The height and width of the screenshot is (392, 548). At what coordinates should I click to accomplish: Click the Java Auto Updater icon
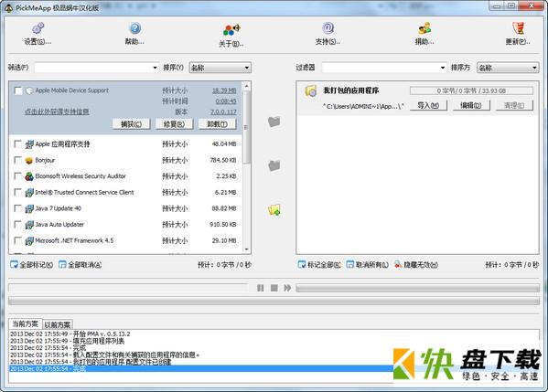pos(29,225)
